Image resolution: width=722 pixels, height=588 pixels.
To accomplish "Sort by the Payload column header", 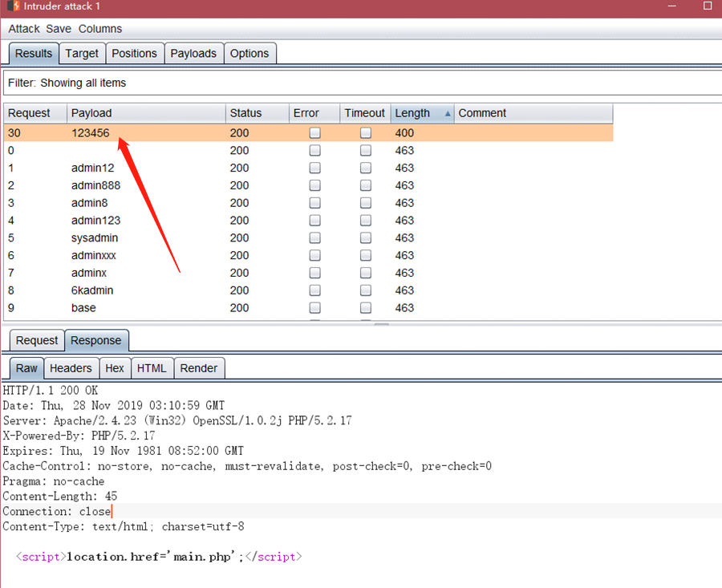I will pyautogui.click(x=147, y=113).
